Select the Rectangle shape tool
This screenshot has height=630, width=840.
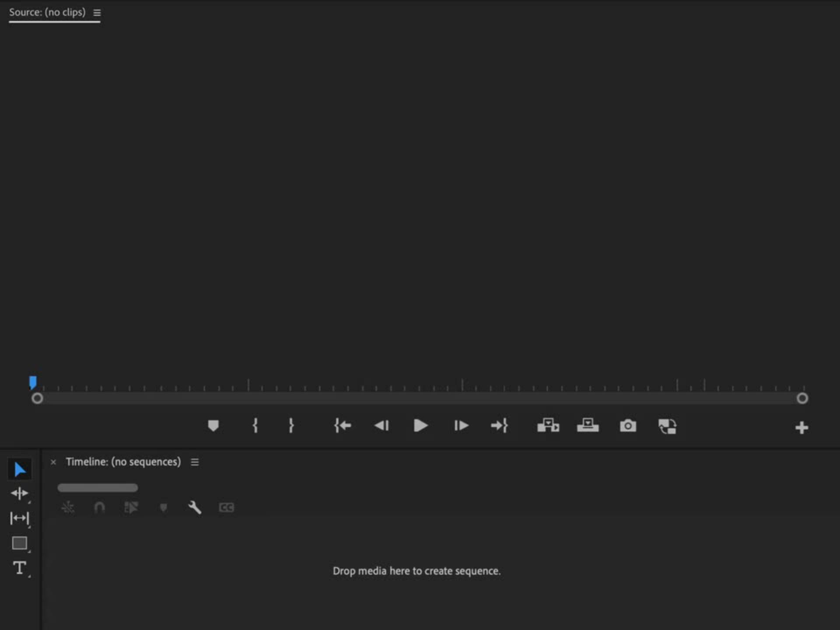(20, 543)
